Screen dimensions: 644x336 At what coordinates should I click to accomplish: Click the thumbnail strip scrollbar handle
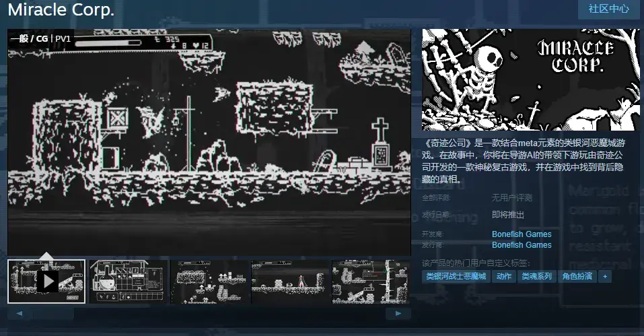tap(53, 313)
